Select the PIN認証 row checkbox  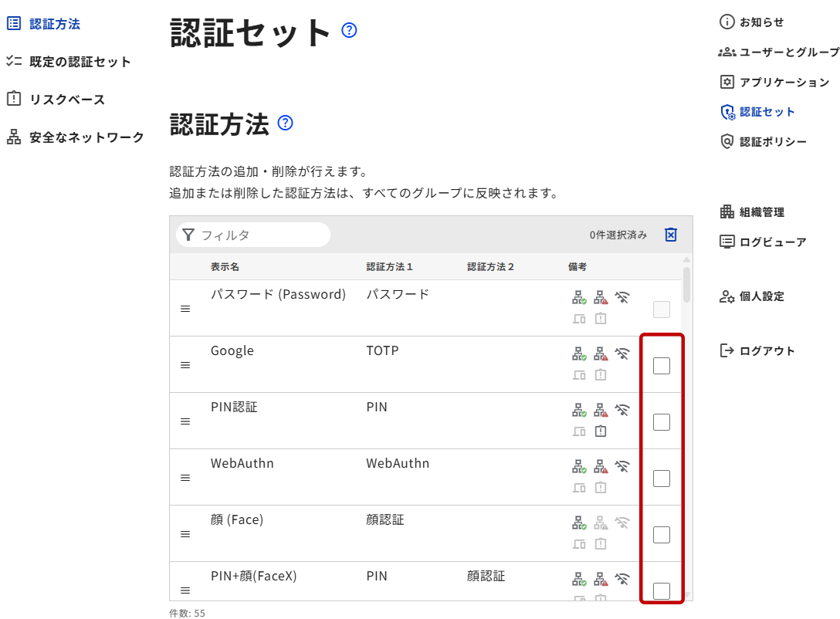coord(662,422)
